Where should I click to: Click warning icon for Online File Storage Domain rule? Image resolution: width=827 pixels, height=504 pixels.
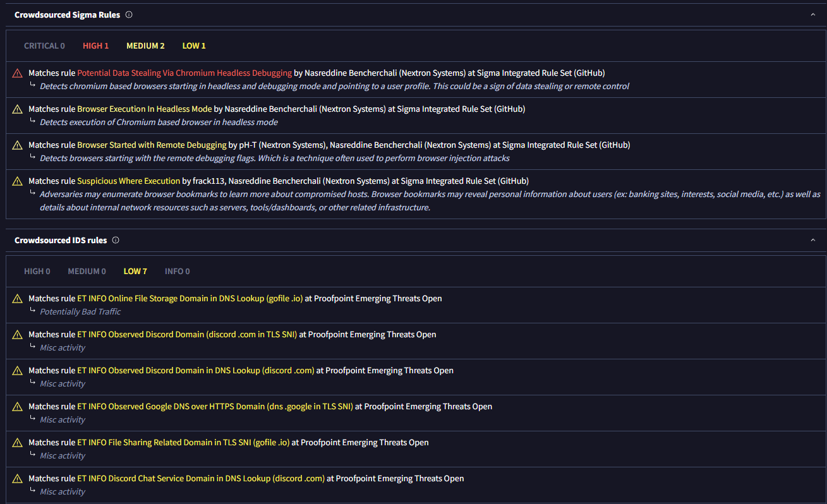pyautogui.click(x=18, y=299)
